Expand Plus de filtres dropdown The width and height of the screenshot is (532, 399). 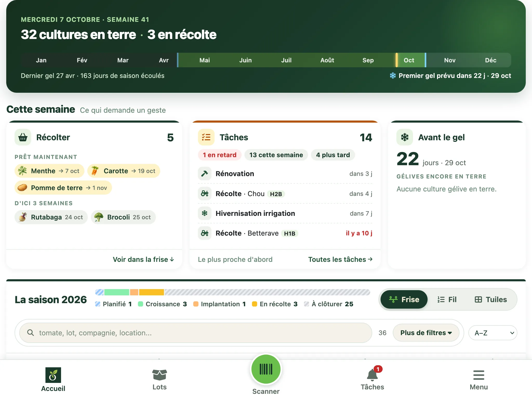point(426,333)
